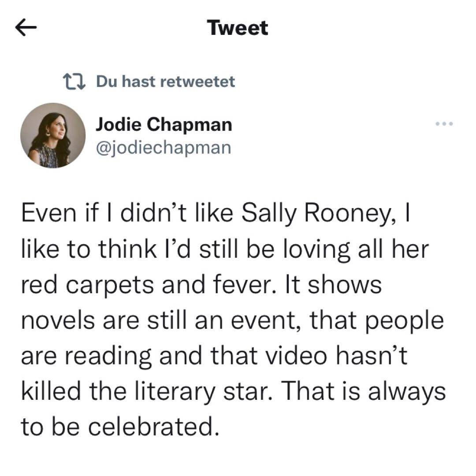Image resolution: width=476 pixels, height=476 pixels.
Task: Click the @jodiechapman handle
Action: click(x=163, y=148)
